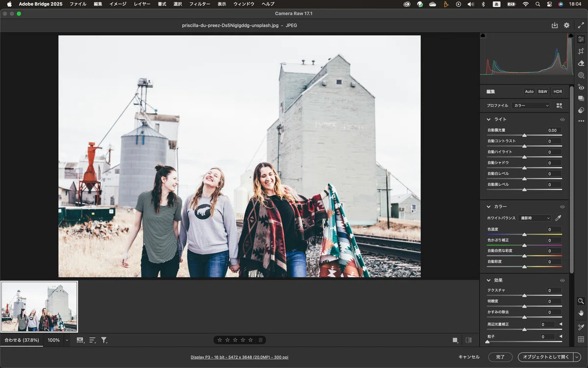Open the filmstrip filter funnel icon
The image size is (588, 368).
[104, 340]
